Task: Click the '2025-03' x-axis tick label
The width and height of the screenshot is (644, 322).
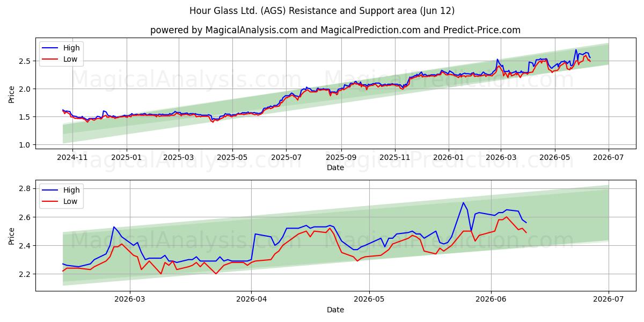Action: 179,157
